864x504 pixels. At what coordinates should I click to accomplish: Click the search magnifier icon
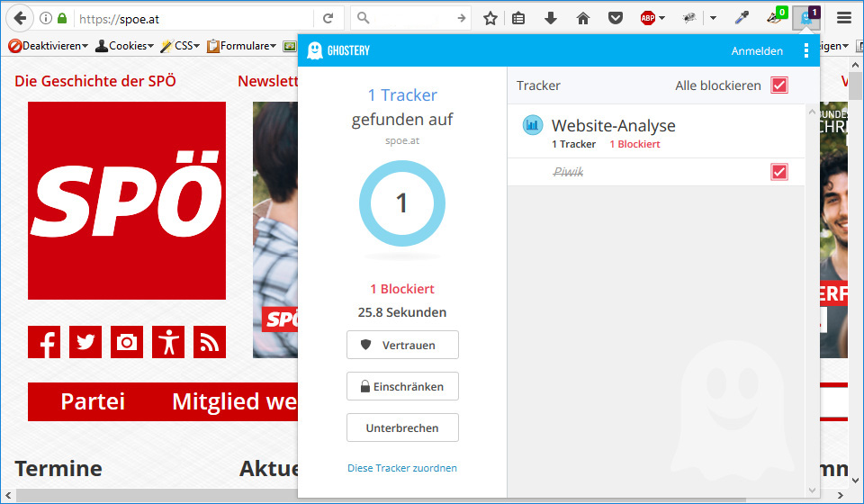tap(363, 18)
